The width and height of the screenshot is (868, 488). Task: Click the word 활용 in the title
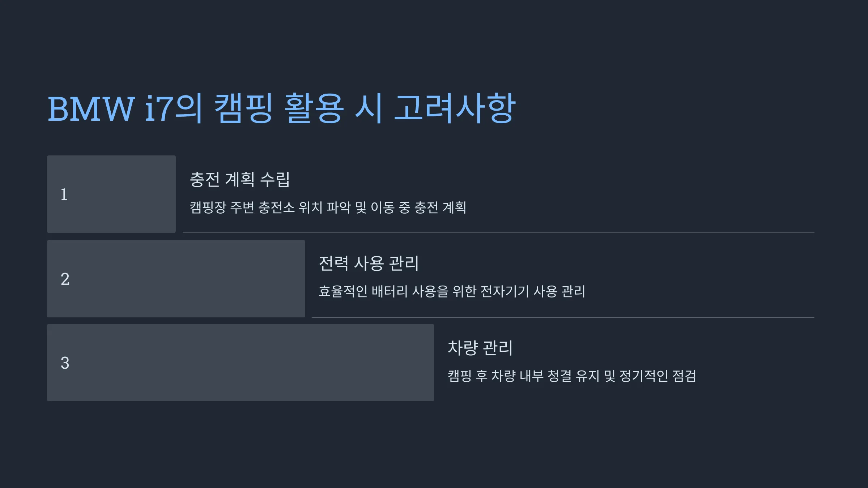point(314,108)
